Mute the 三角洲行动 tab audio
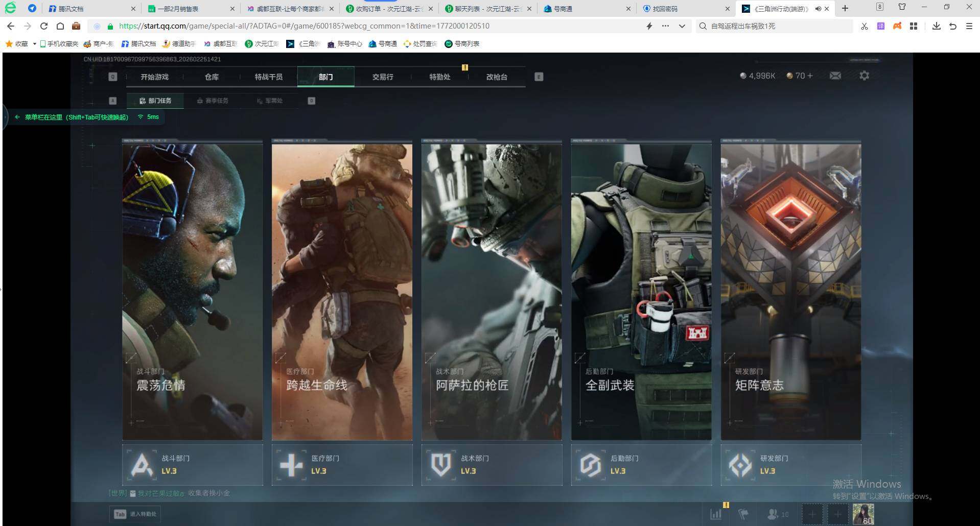980x526 pixels. [x=818, y=9]
